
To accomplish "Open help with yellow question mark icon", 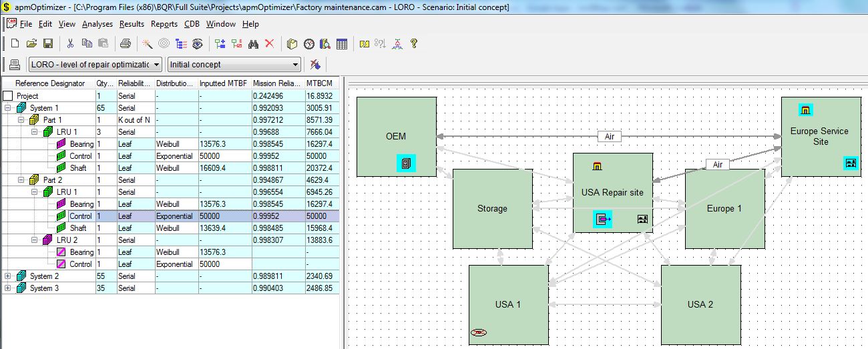I will [x=414, y=43].
